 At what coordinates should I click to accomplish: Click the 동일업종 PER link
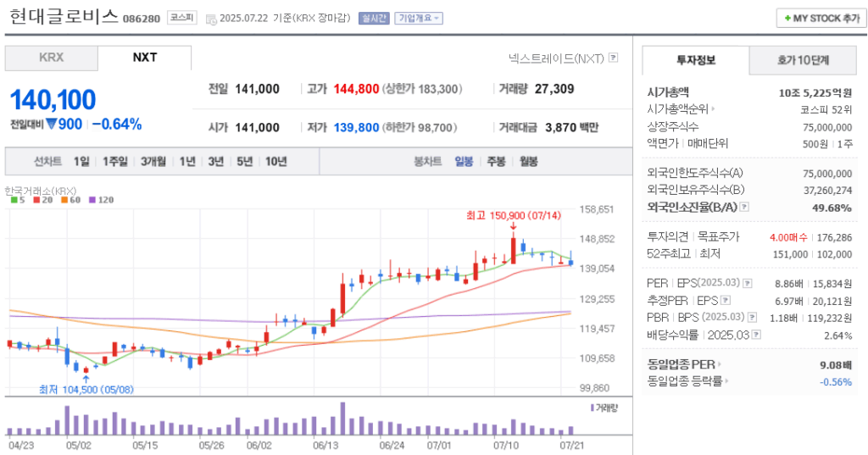tap(682, 364)
